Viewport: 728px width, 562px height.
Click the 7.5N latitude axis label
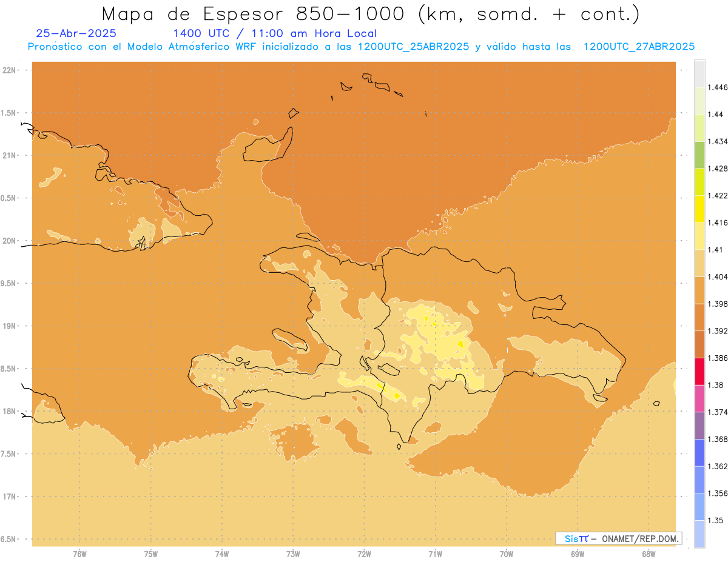pyautogui.click(x=9, y=454)
